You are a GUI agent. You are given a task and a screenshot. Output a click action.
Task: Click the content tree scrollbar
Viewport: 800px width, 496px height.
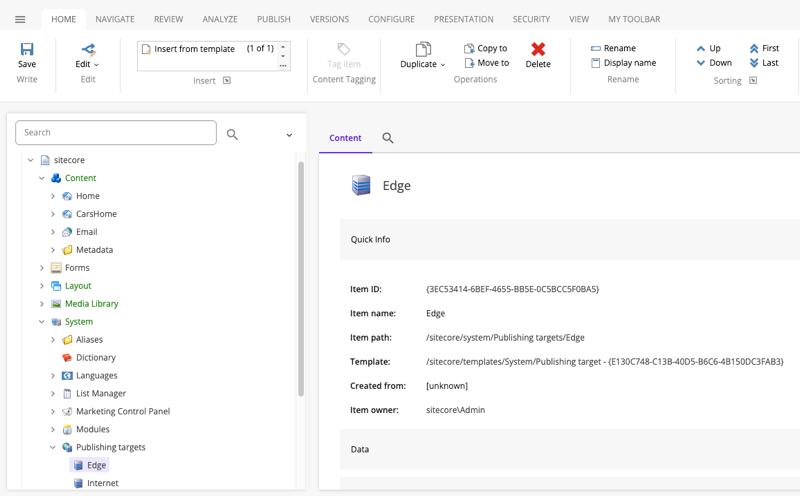pos(301,279)
